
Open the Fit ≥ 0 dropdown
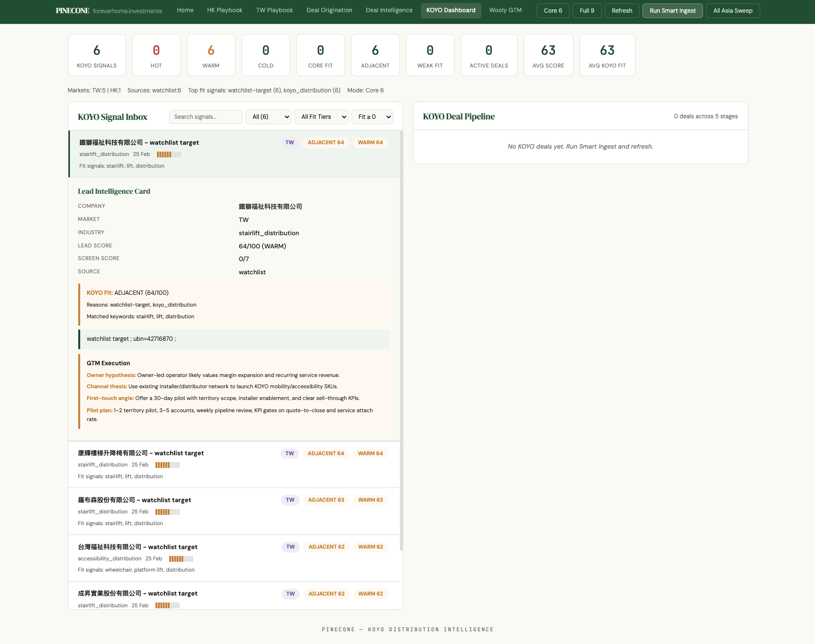[372, 117]
